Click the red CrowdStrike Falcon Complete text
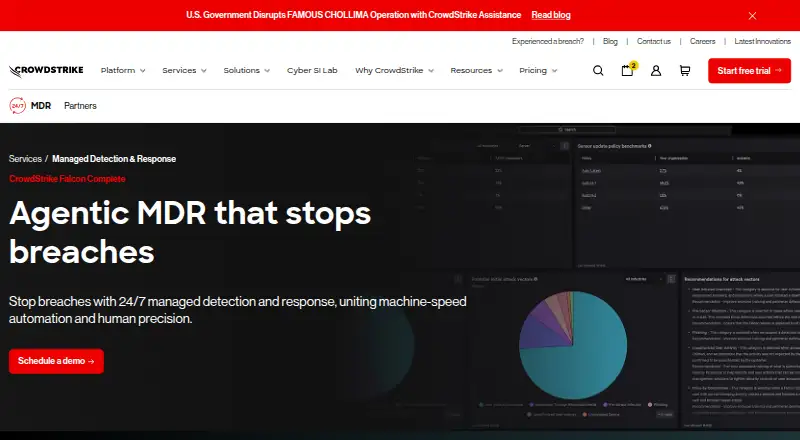800x440 pixels. [x=67, y=179]
